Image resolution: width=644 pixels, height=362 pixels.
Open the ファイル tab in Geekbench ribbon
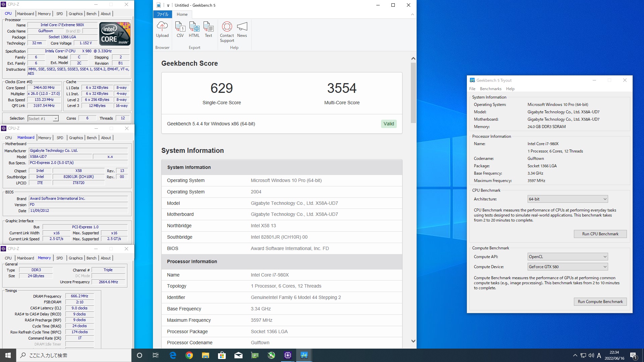(x=163, y=14)
